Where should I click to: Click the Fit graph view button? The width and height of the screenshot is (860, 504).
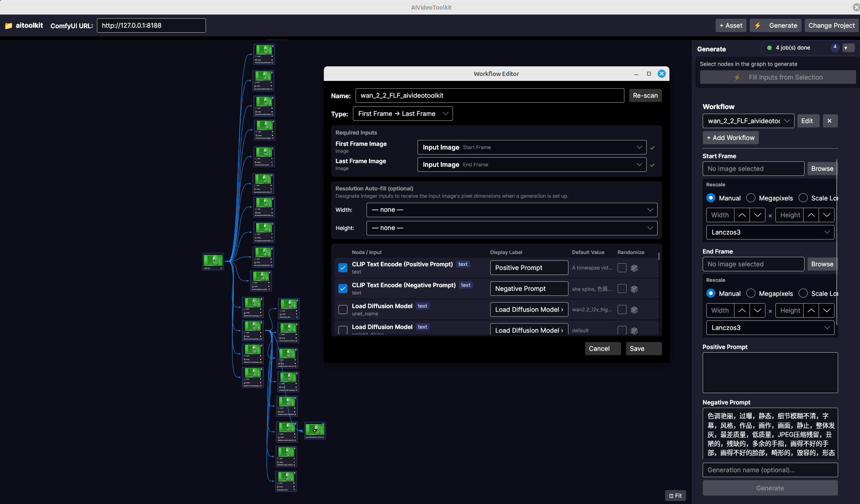click(675, 496)
